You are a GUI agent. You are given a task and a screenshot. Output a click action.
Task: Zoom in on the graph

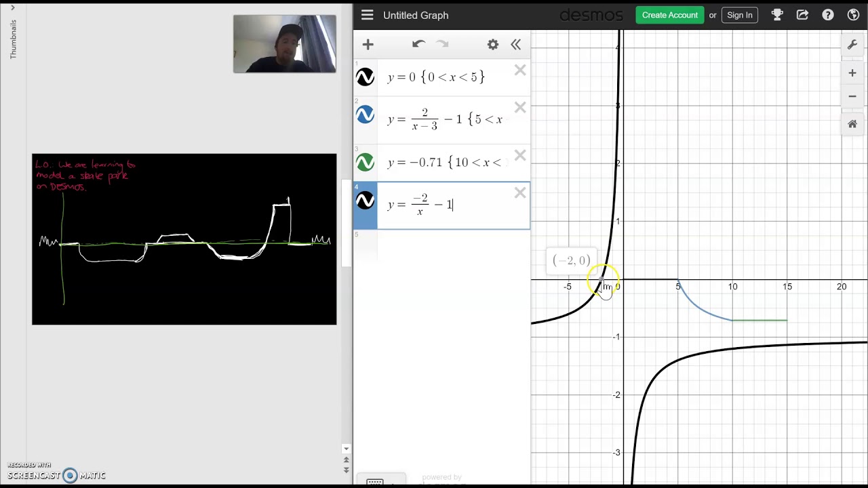pos(852,73)
